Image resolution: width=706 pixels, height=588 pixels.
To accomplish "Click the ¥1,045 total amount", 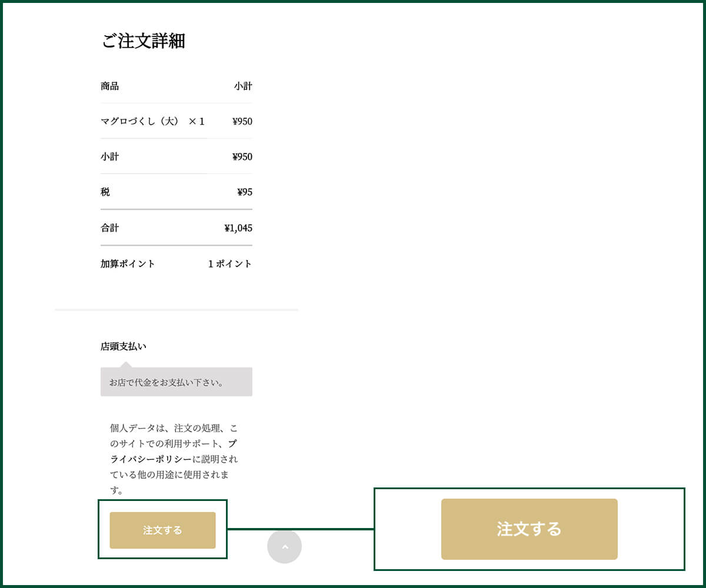I will 238,228.
